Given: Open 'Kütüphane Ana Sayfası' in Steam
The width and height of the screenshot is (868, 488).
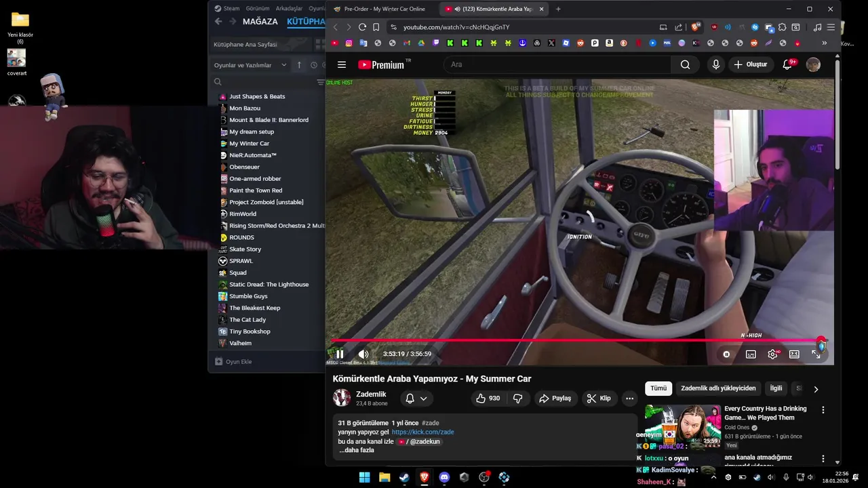Looking at the screenshot, I should (245, 44).
